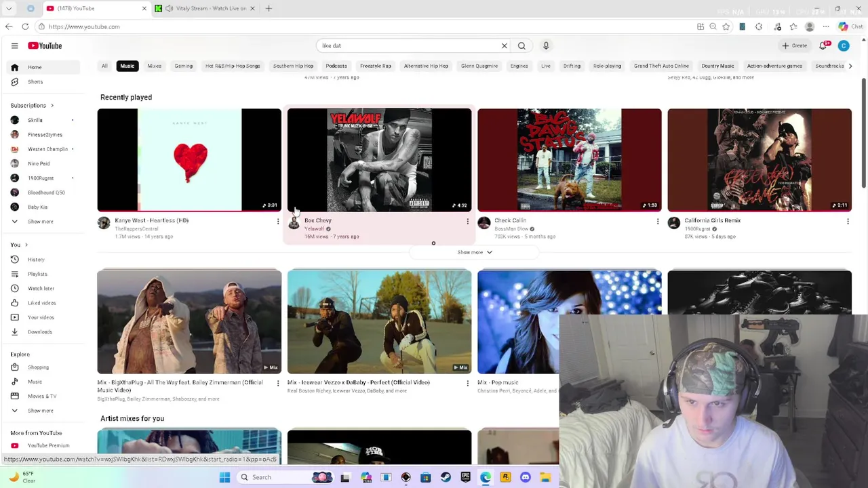Open Skrilla channel subscription
The height and width of the screenshot is (488, 868).
(42, 120)
